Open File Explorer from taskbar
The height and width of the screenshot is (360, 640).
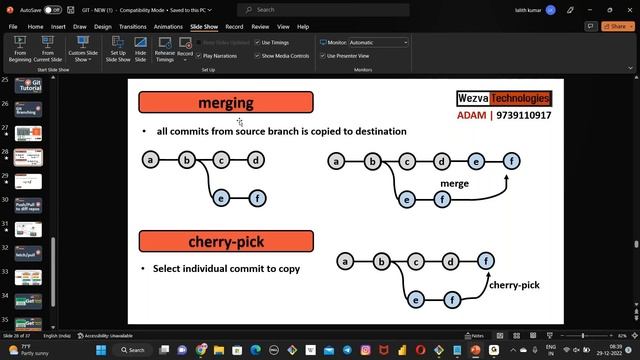pos(219,350)
